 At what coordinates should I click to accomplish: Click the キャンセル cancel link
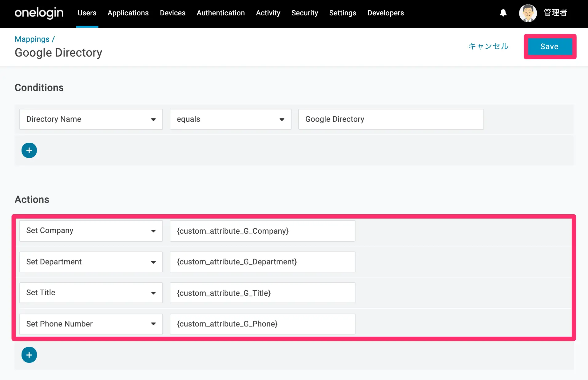[488, 46]
